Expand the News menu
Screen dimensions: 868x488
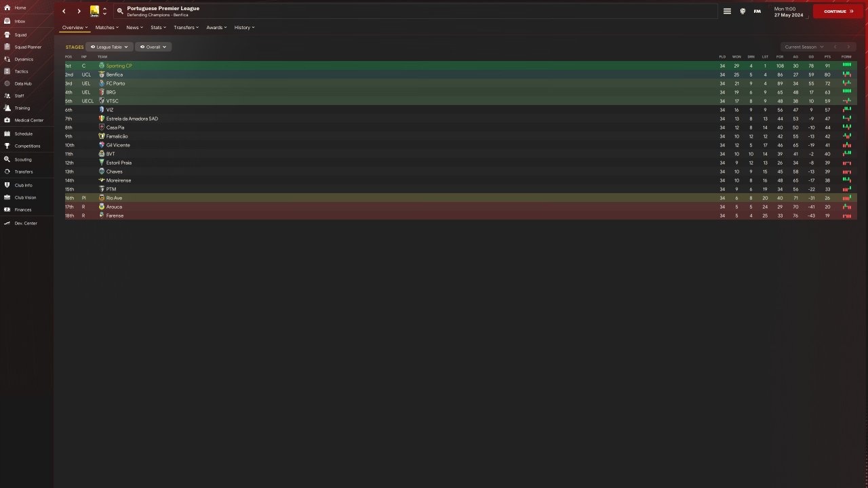(134, 28)
